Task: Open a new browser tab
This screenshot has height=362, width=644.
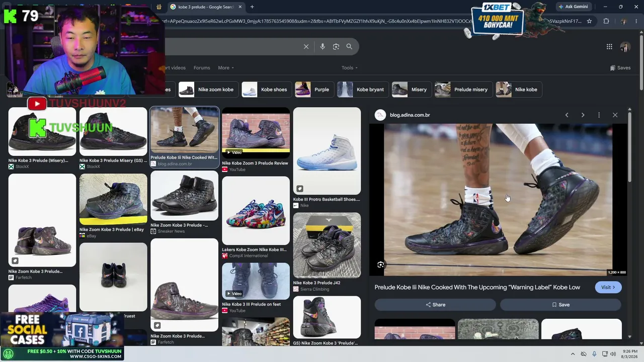Action: [x=252, y=7]
